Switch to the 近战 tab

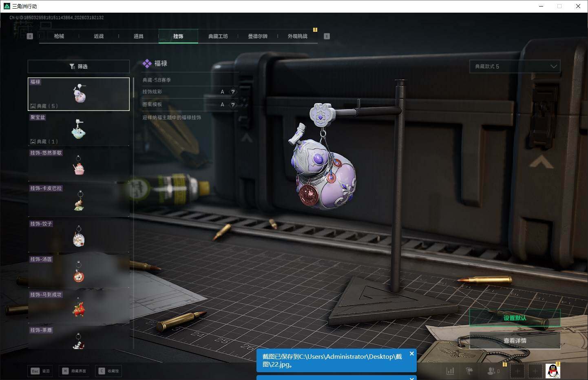click(x=99, y=36)
